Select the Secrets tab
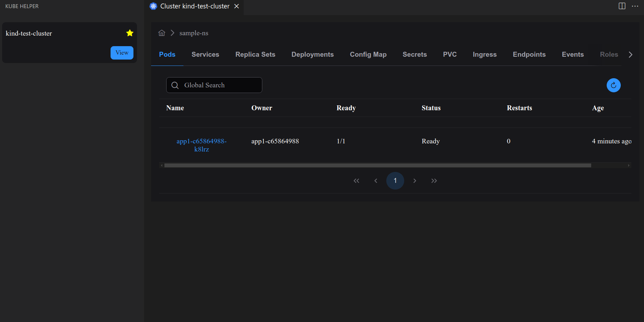The height and width of the screenshot is (322, 644). 415,55
